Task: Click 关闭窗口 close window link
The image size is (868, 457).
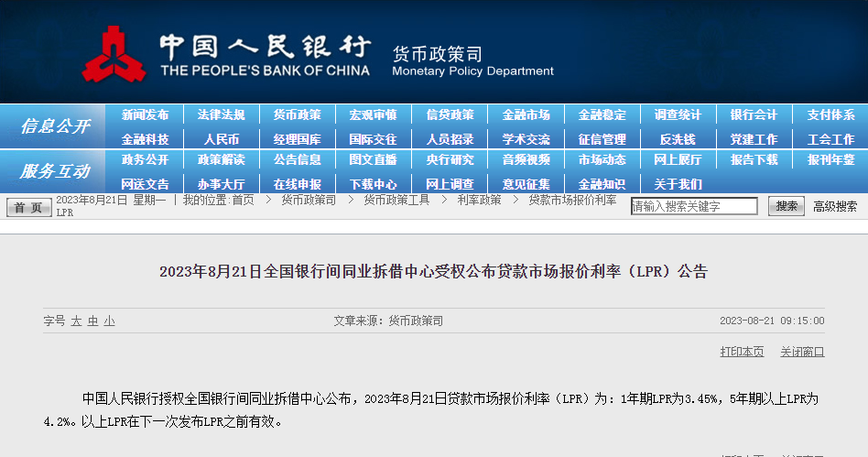Action: click(802, 352)
